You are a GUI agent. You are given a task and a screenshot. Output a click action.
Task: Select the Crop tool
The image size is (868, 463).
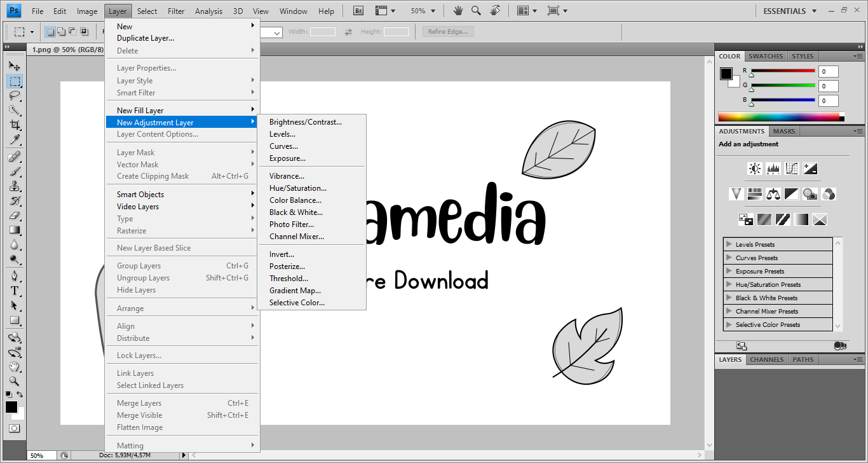pos(14,125)
